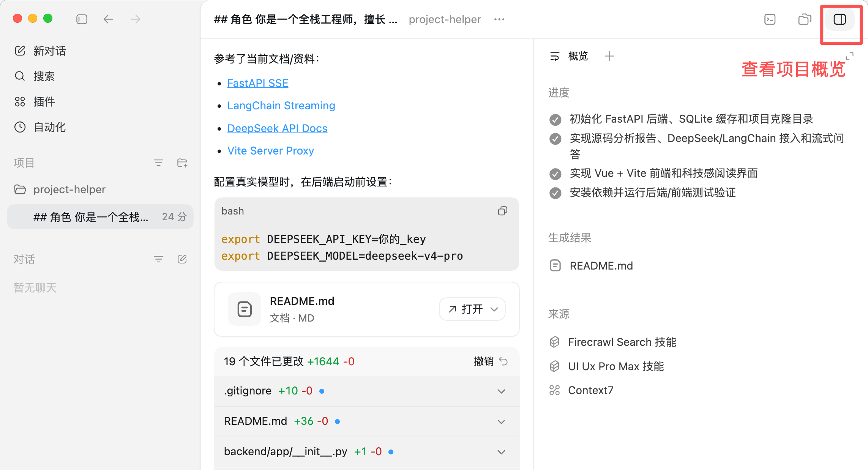Image resolution: width=868 pixels, height=470 pixels.
Task: Click the folder copy icon in the header
Action: point(805,19)
